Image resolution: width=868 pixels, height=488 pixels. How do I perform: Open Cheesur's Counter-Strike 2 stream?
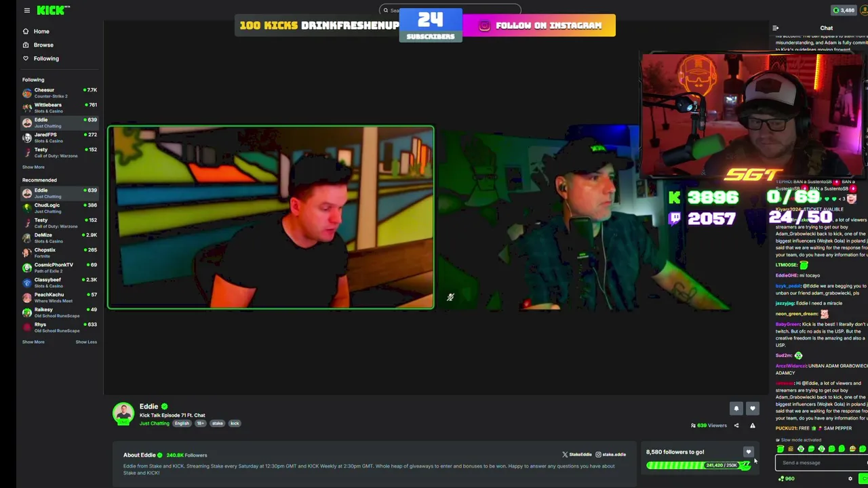click(x=60, y=93)
